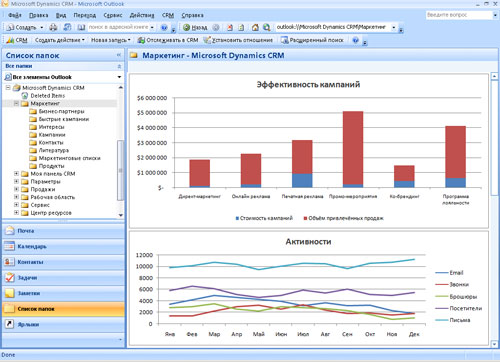Click the send/receive icon
Image resolution: width=500 pixels, height=362 pixels.
pos(67,27)
